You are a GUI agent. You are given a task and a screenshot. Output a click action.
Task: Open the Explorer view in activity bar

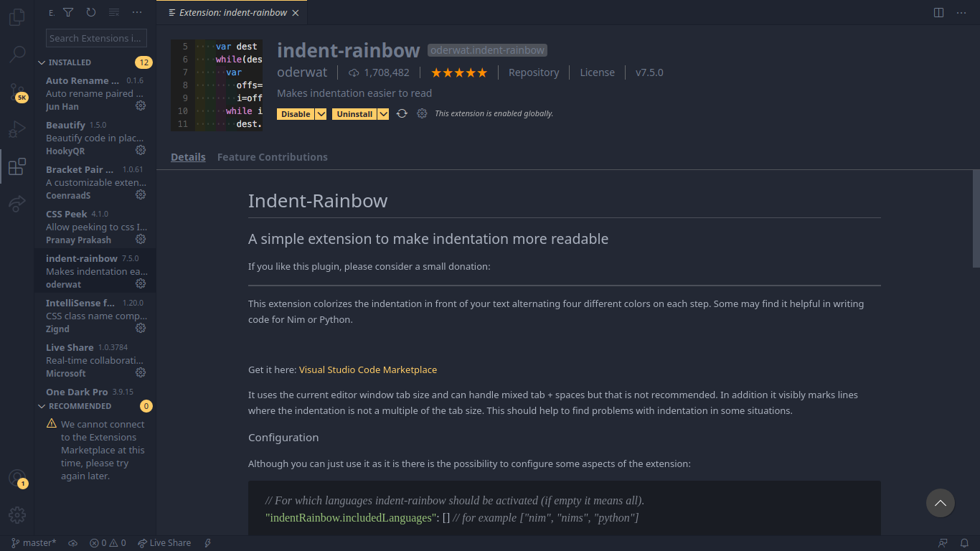(17, 16)
